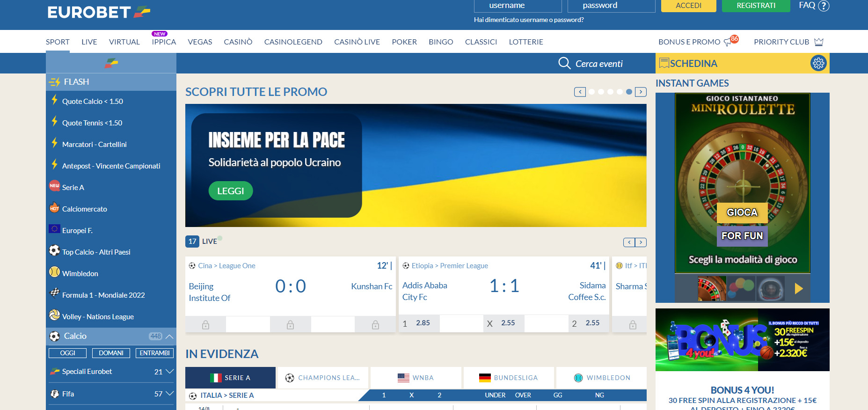Open the SPORT menu
Screen dimensions: 868x410
pyautogui.click(x=58, y=42)
